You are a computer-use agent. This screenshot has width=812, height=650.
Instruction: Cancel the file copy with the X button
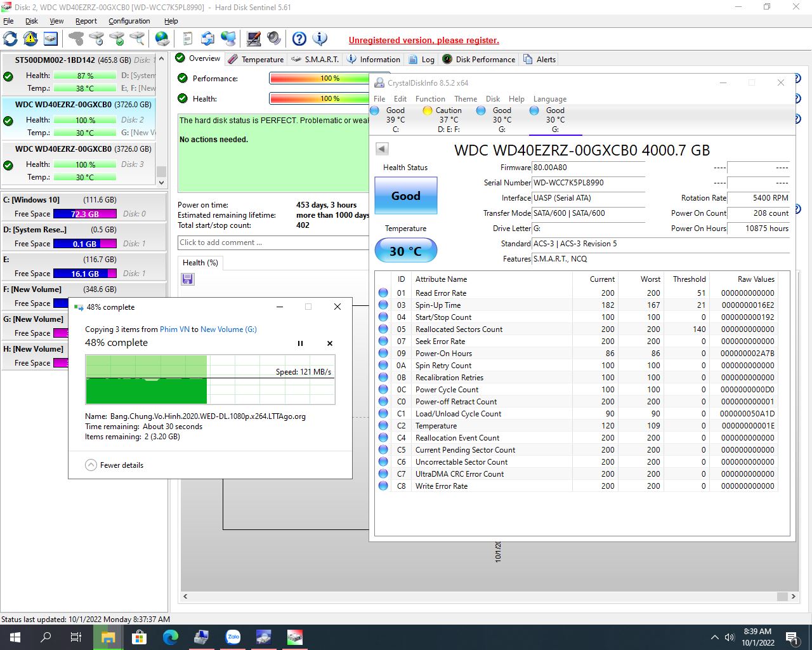[330, 343]
